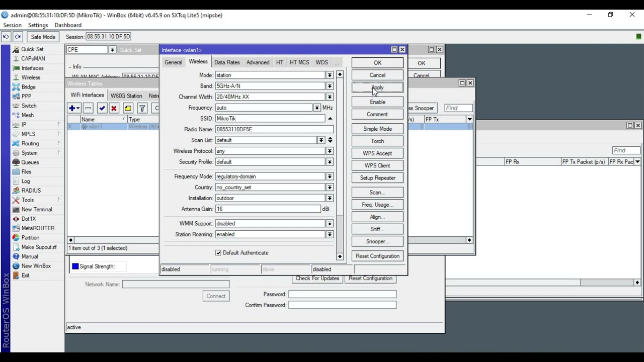
Task: Switch to the Data Rates tab
Action: pos(227,62)
